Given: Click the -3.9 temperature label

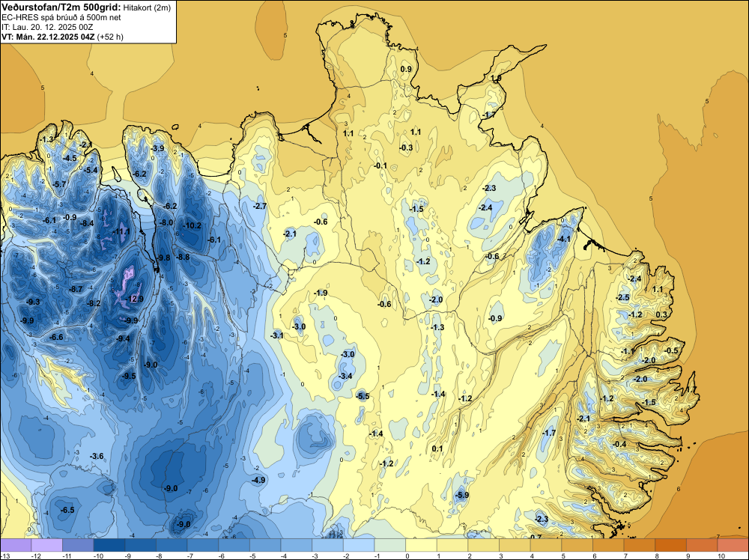Looking at the screenshot, I should (157, 148).
